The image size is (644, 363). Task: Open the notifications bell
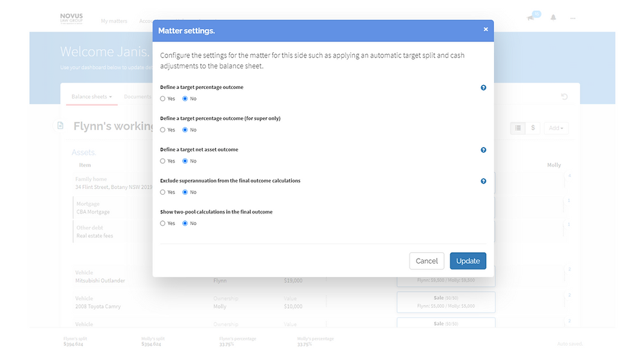tap(553, 17)
